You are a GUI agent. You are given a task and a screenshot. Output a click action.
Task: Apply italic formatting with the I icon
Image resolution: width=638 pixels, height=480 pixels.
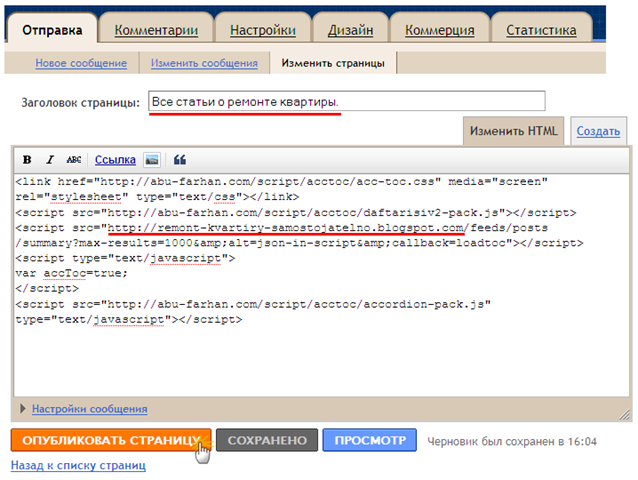[x=50, y=160]
